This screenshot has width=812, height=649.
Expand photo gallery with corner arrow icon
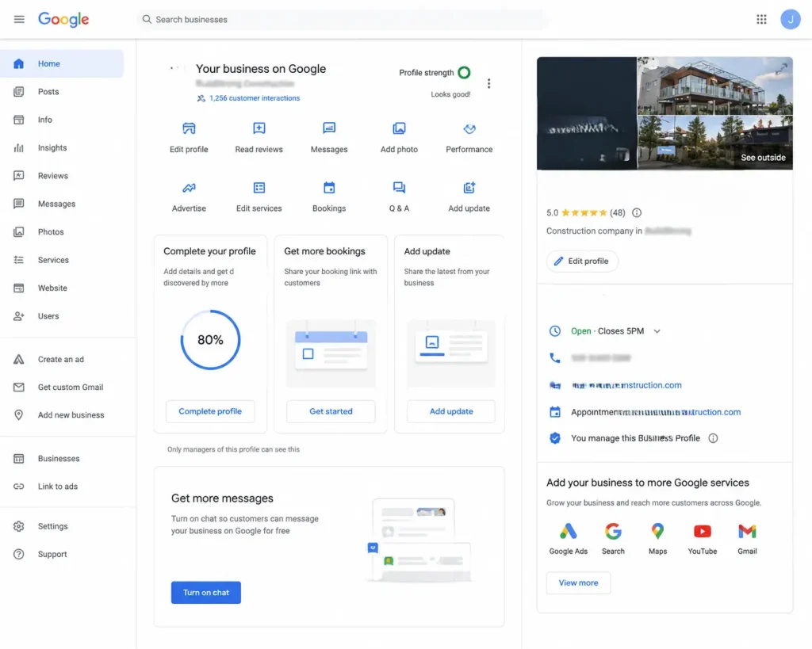coord(781,68)
